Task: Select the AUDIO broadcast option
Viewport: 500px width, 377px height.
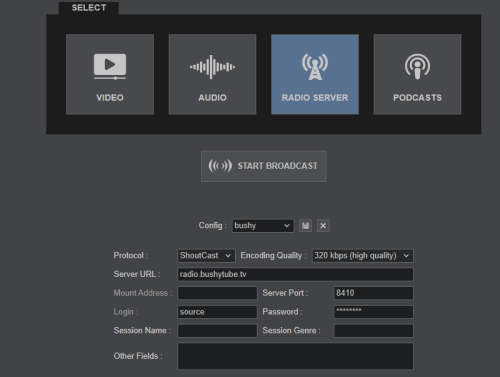Action: point(212,74)
